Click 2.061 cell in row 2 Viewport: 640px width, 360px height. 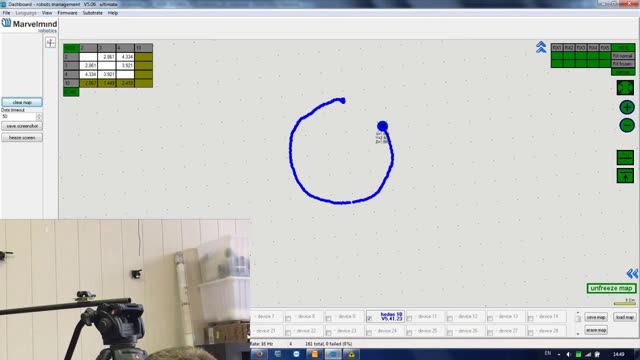point(107,57)
